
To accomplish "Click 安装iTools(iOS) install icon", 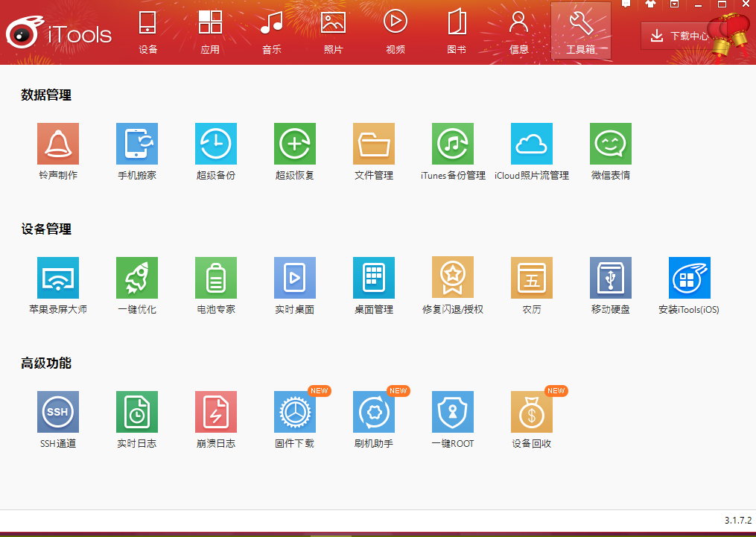I will [690, 278].
